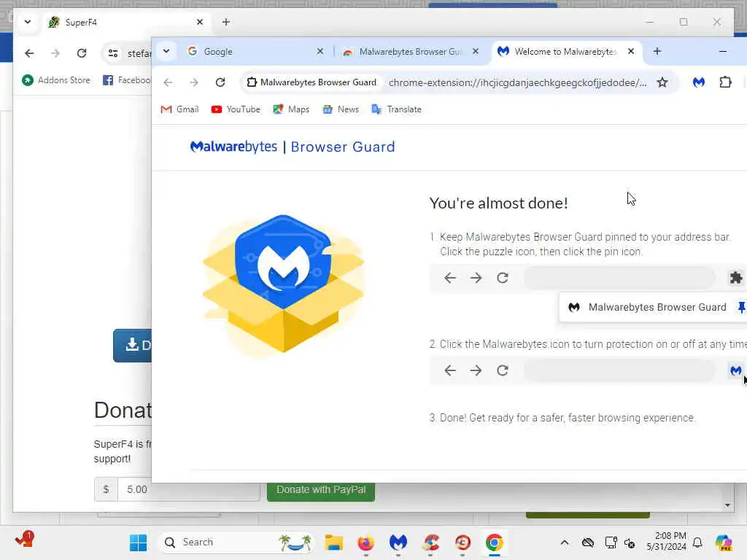Image resolution: width=747 pixels, height=560 pixels.
Task: Open a new tab in front window
Action: [657, 51]
